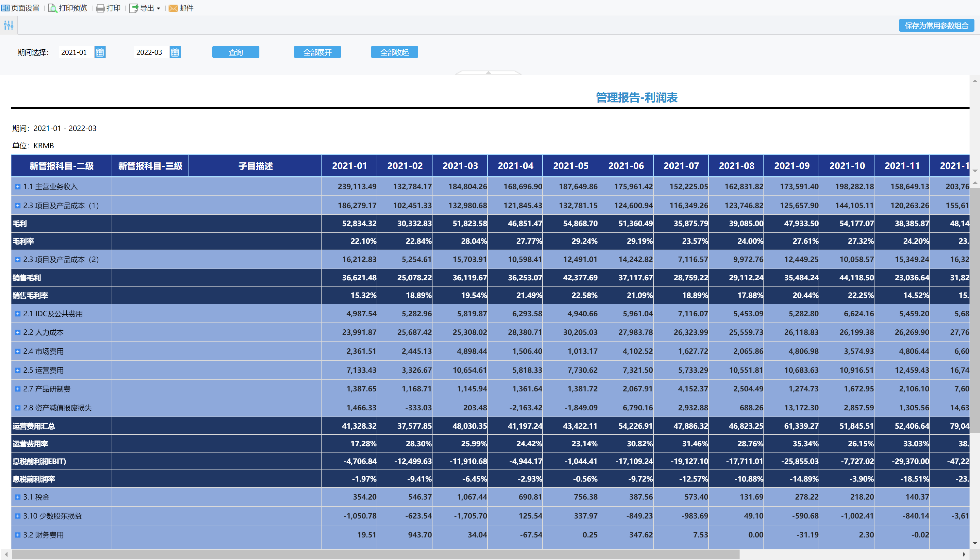
Task: Toggle the parameter filter panel icon
Action: pos(8,25)
